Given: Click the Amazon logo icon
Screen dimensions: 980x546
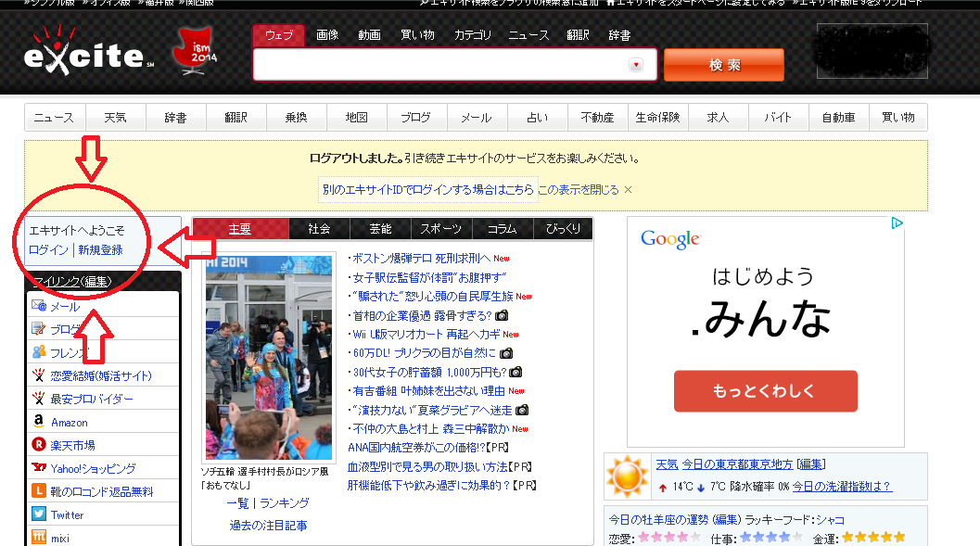Looking at the screenshot, I should (39, 422).
